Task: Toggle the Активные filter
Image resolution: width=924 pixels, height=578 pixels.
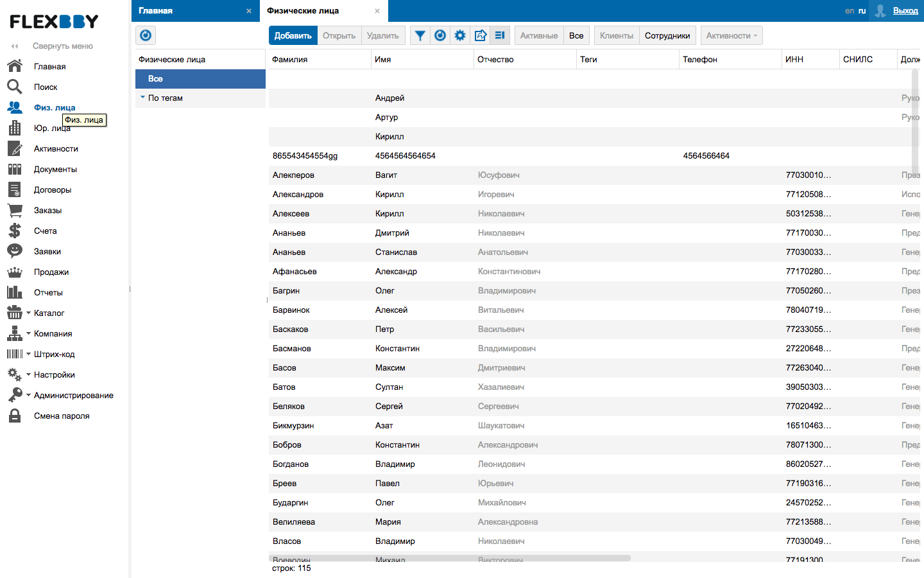Action: tap(539, 35)
